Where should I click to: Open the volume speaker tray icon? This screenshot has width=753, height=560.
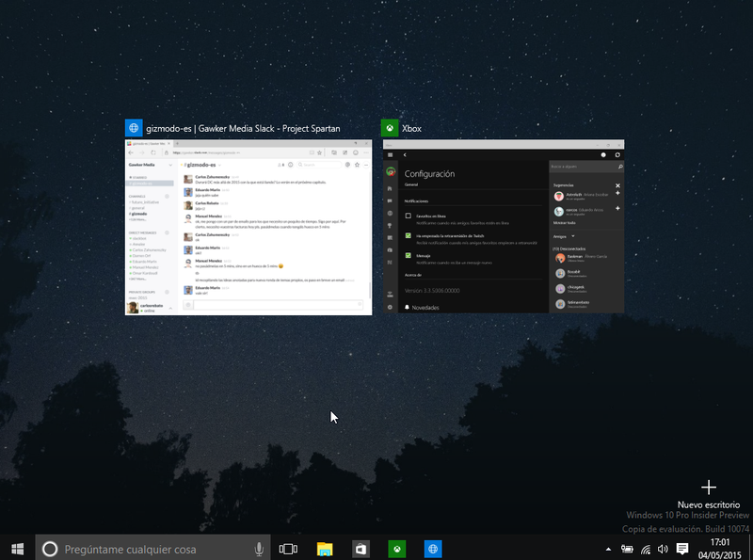[664, 549]
